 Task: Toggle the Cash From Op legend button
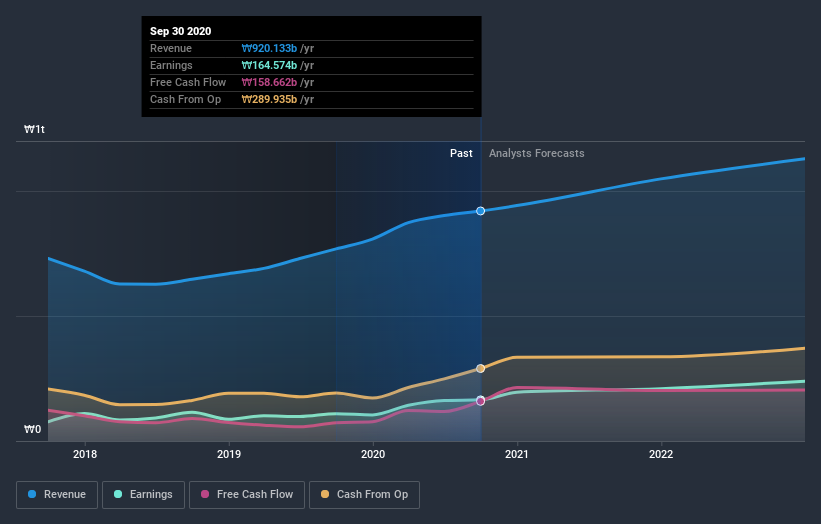pos(364,495)
